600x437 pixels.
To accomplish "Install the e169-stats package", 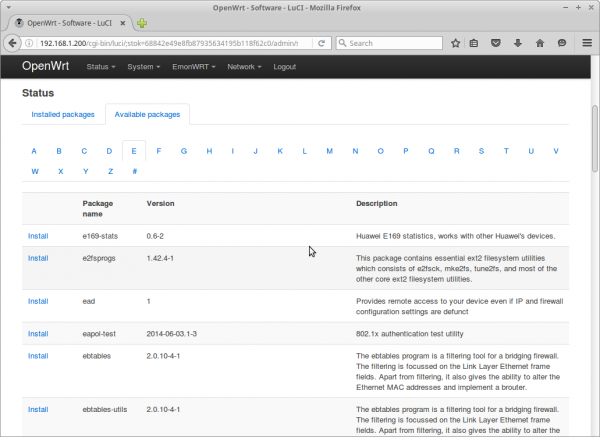I will click(x=38, y=236).
